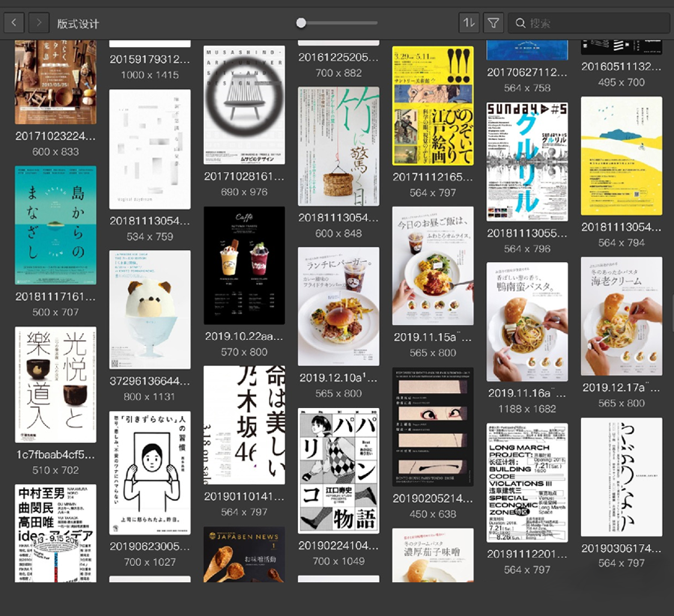Open the white magical daydream poster thumbnail
The width and height of the screenshot is (674, 616).
[x=150, y=150]
